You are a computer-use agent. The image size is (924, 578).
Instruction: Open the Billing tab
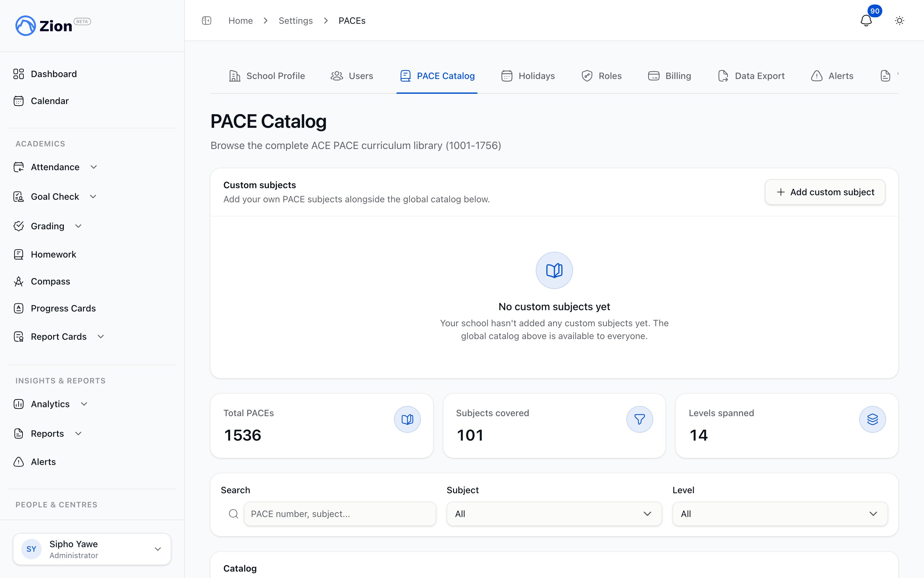coord(669,76)
